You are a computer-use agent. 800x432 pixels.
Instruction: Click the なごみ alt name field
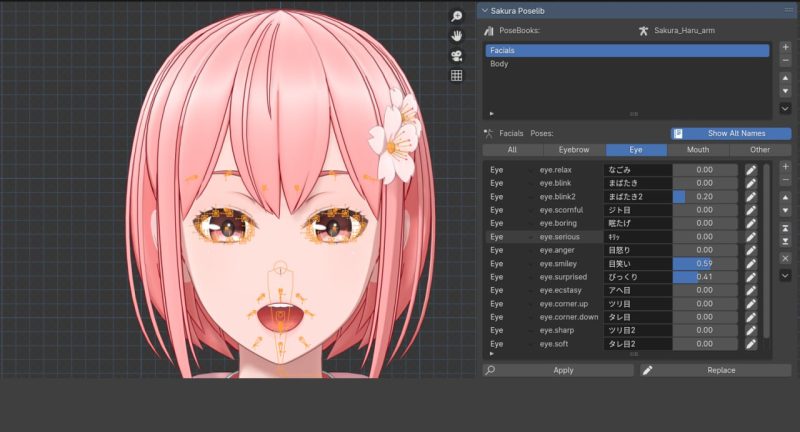pos(638,170)
